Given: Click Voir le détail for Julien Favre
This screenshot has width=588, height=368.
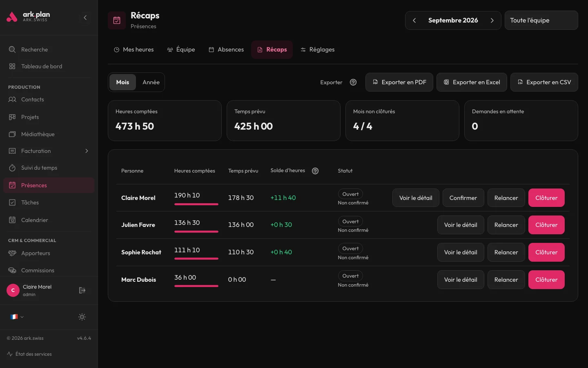Looking at the screenshot, I should [461, 225].
